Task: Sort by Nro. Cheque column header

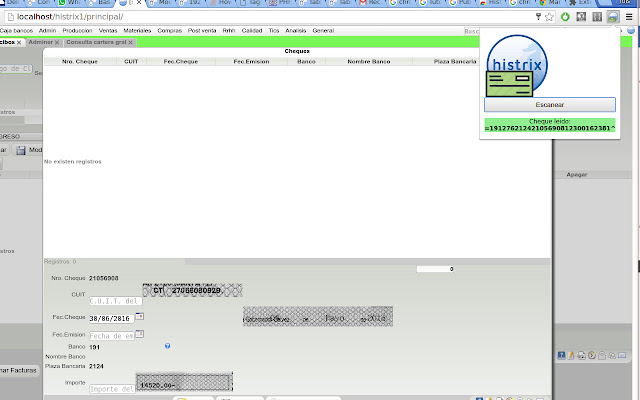Action: [x=80, y=62]
